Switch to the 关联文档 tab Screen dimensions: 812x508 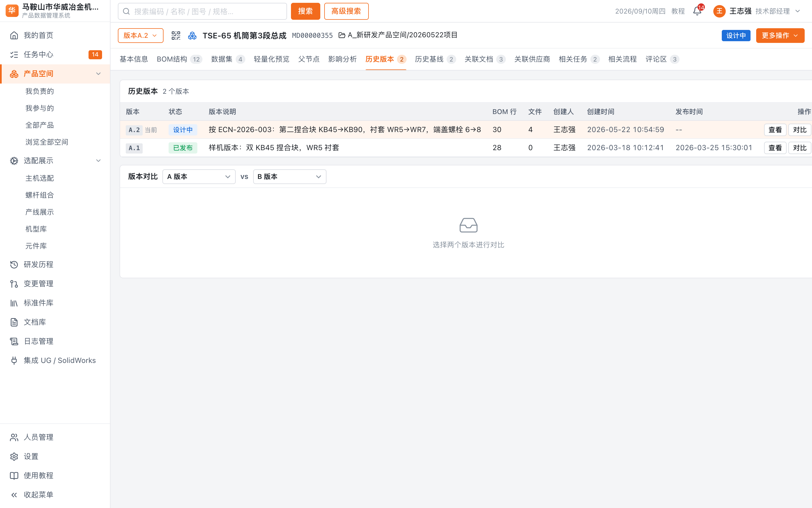[485, 59]
